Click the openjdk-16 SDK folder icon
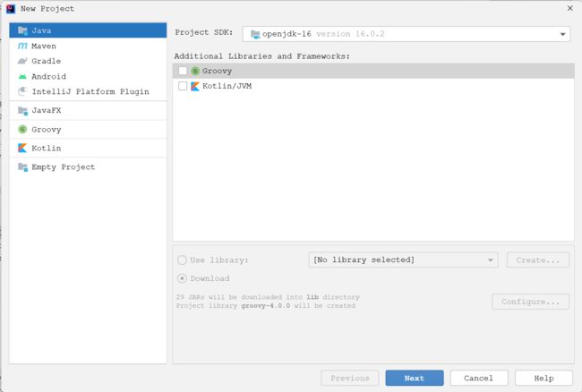 tap(255, 35)
